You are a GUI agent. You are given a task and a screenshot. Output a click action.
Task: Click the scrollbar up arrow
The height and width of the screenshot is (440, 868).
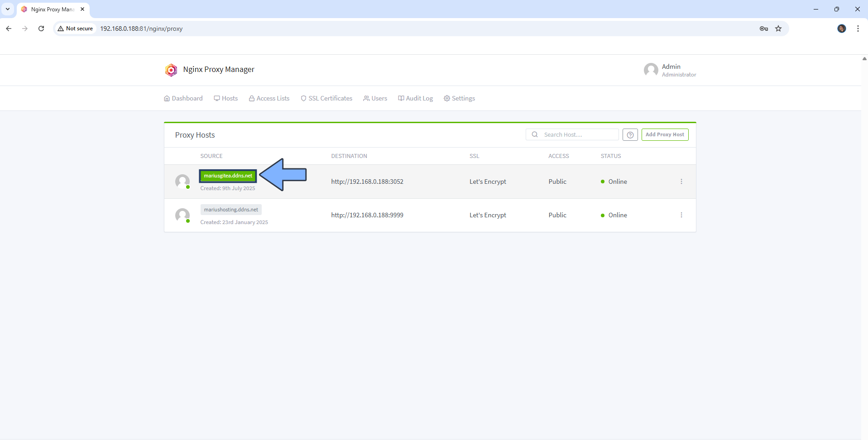tap(864, 58)
